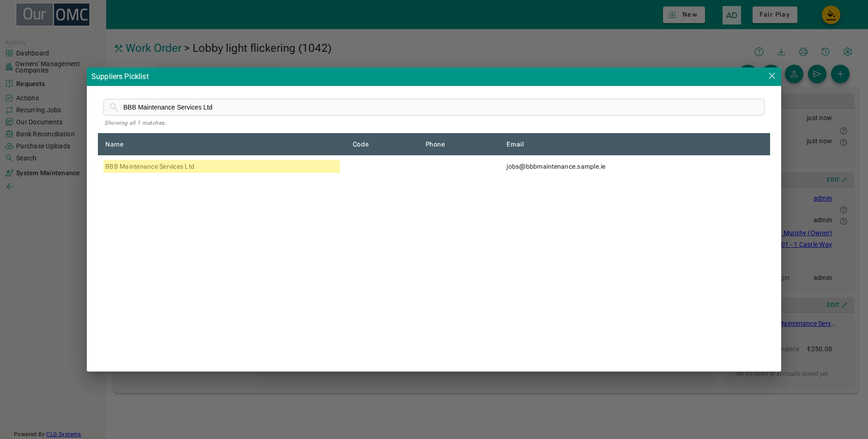Click the CLG Systems link
868x439 pixels.
(x=63, y=434)
